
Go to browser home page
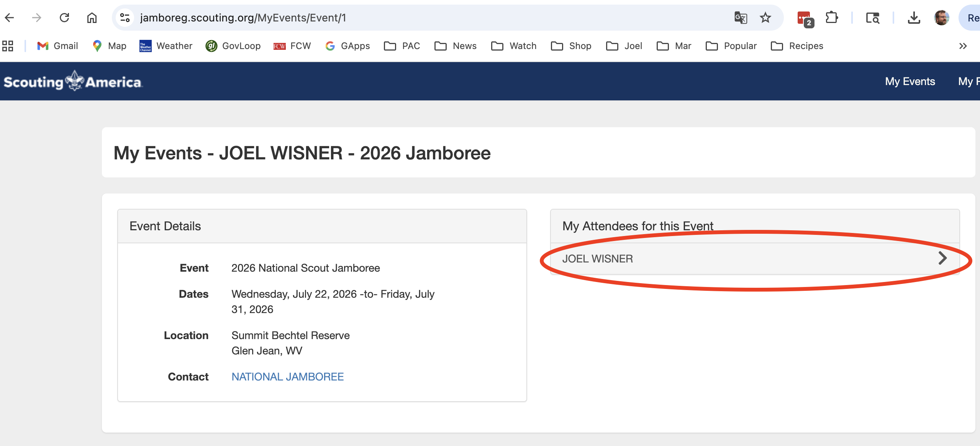coord(92,18)
